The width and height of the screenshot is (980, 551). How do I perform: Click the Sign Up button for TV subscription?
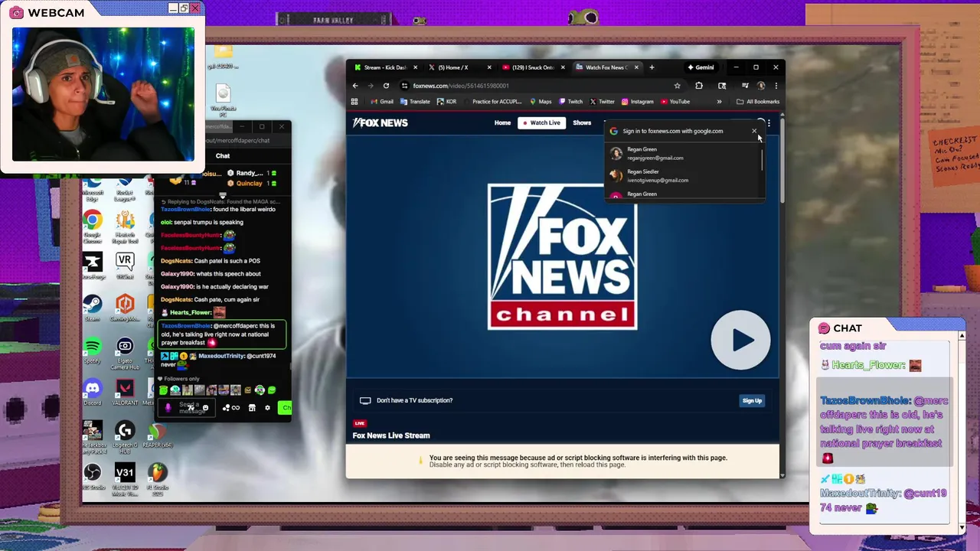[752, 401]
